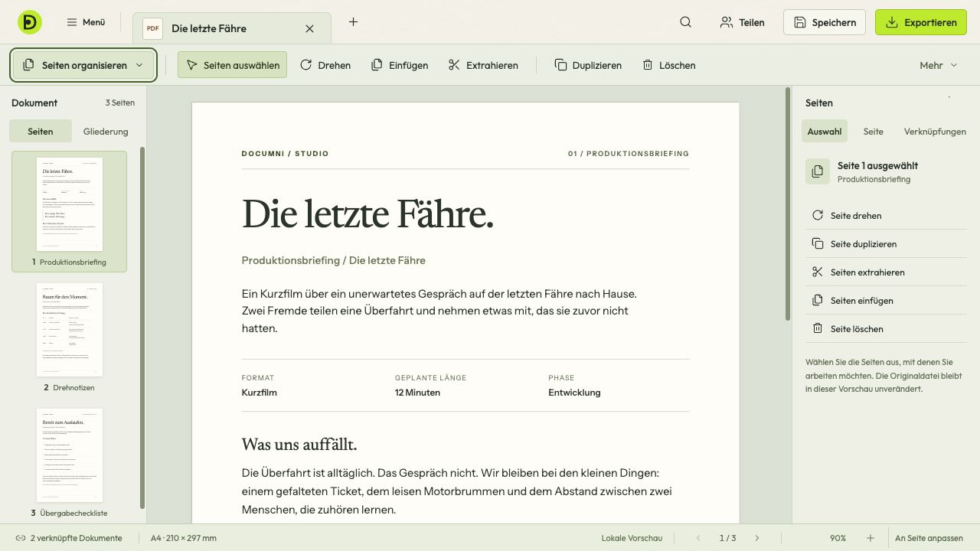Viewport: 980px width, 551px height.
Task: Click the selected page icon beside Seite 1 ausgewählt
Action: [x=818, y=171]
